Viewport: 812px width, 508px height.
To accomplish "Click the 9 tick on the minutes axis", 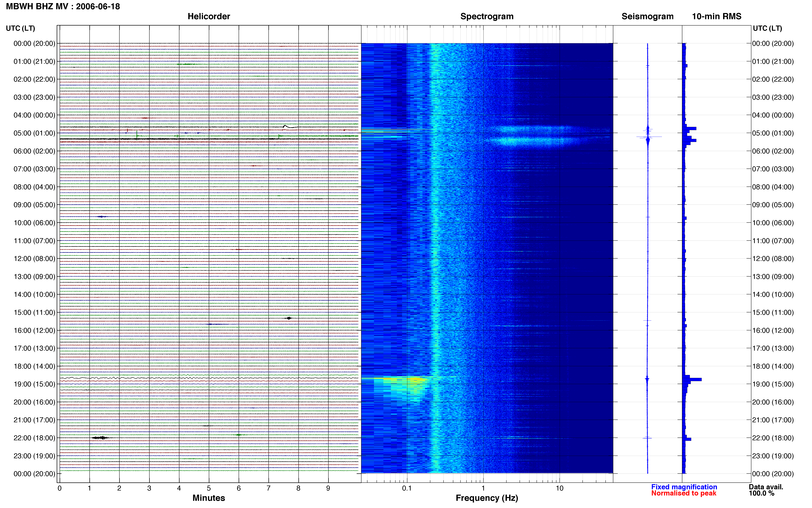I will tap(328, 488).
